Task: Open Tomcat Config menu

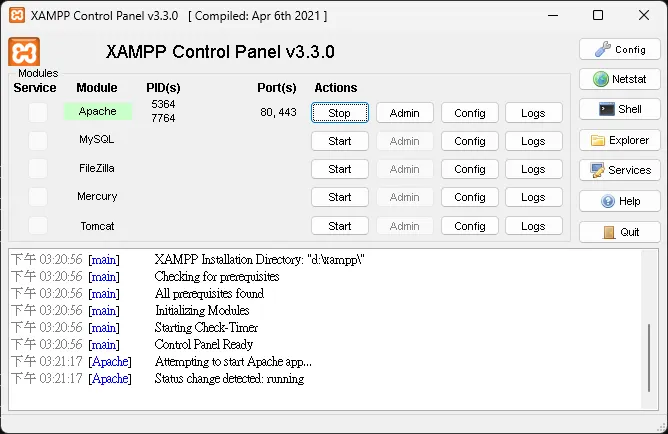Action: (469, 226)
